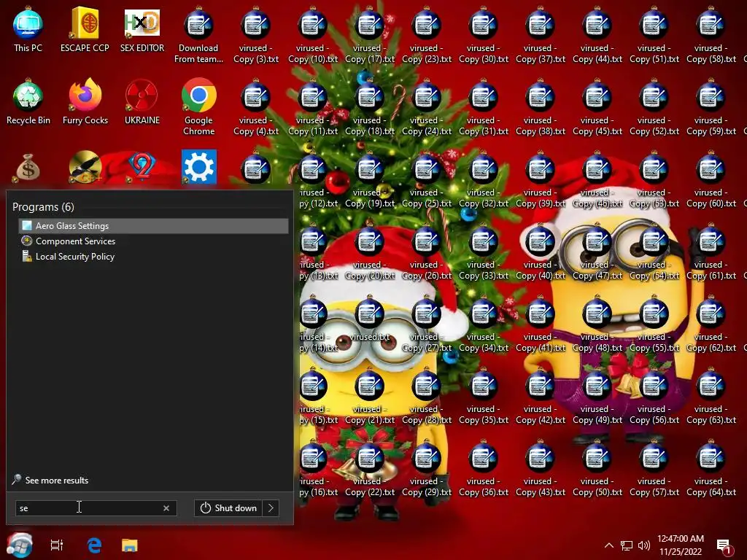Click the Shut down button
This screenshot has height=560, width=747.
[228, 508]
